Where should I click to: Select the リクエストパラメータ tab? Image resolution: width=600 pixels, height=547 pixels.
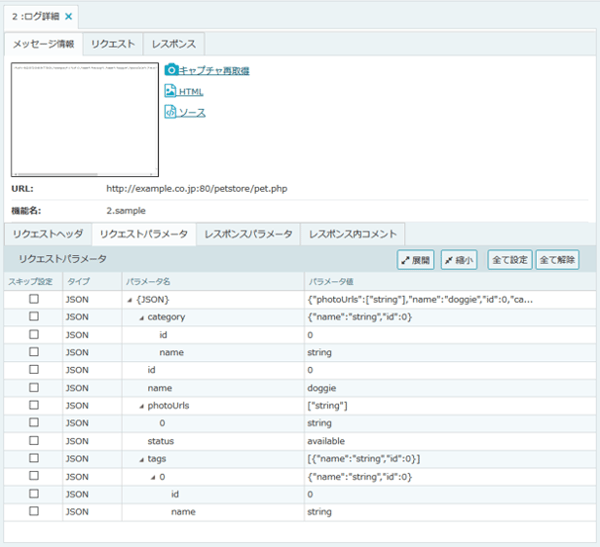click(x=144, y=234)
